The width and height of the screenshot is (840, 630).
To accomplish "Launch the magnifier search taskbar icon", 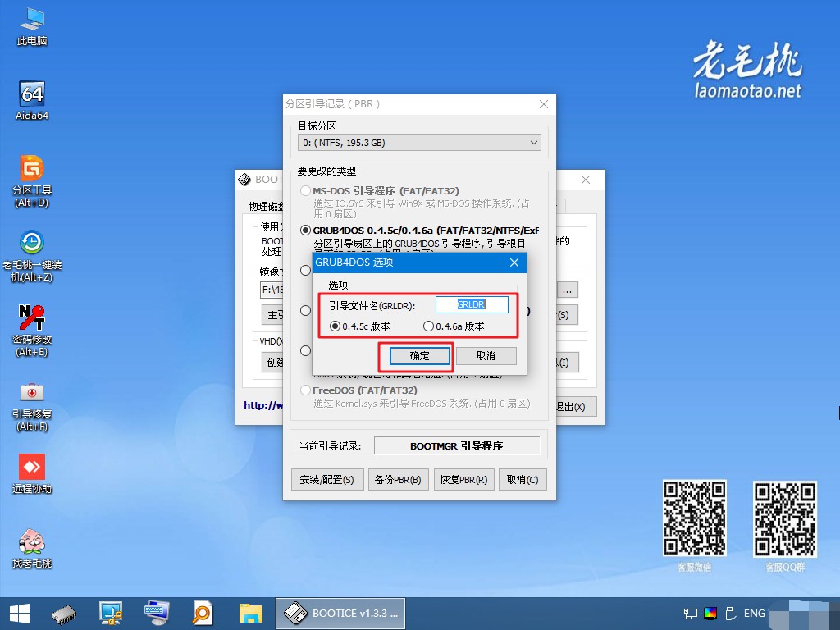I will pos(203,614).
